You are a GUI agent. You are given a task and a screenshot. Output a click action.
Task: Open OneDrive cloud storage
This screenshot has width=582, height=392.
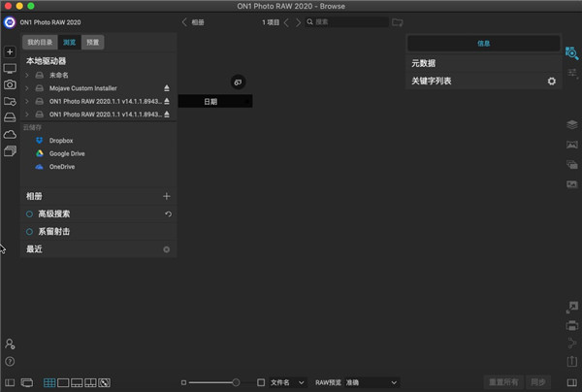[62, 167]
